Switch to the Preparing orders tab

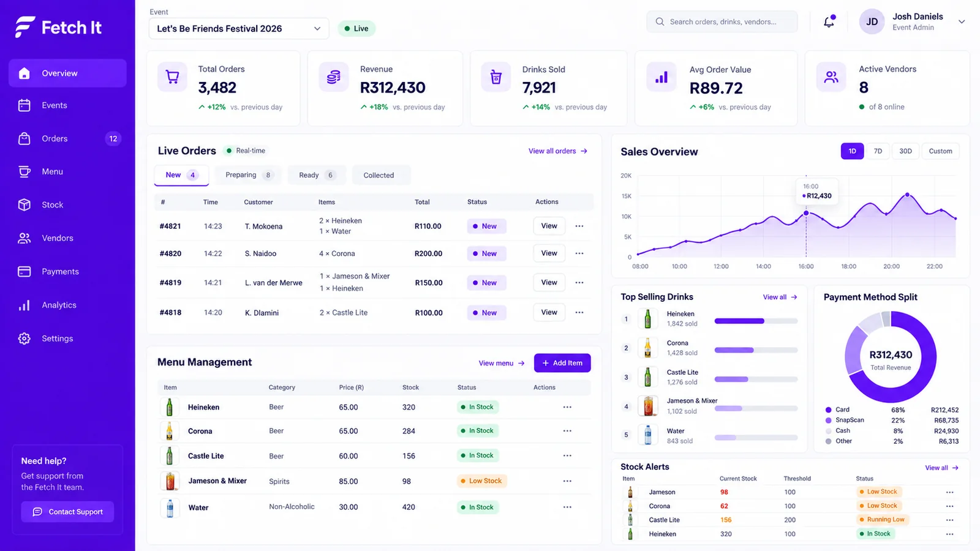(x=248, y=175)
